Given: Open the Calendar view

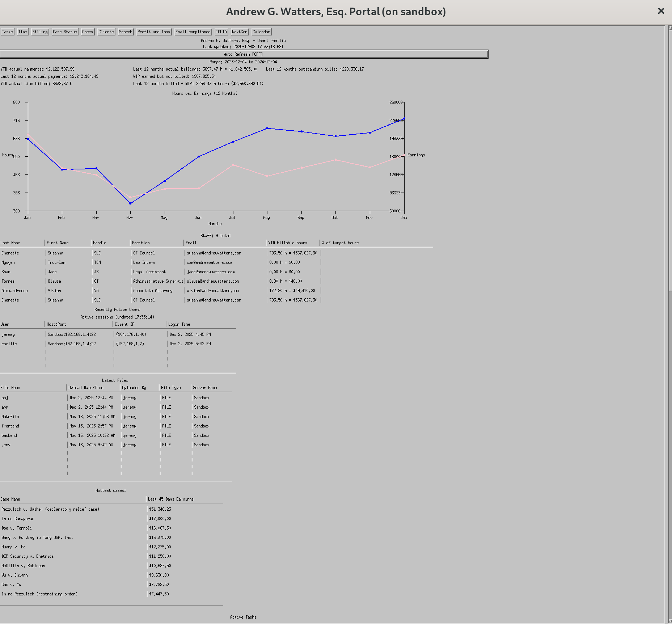Looking at the screenshot, I should pyautogui.click(x=261, y=32).
